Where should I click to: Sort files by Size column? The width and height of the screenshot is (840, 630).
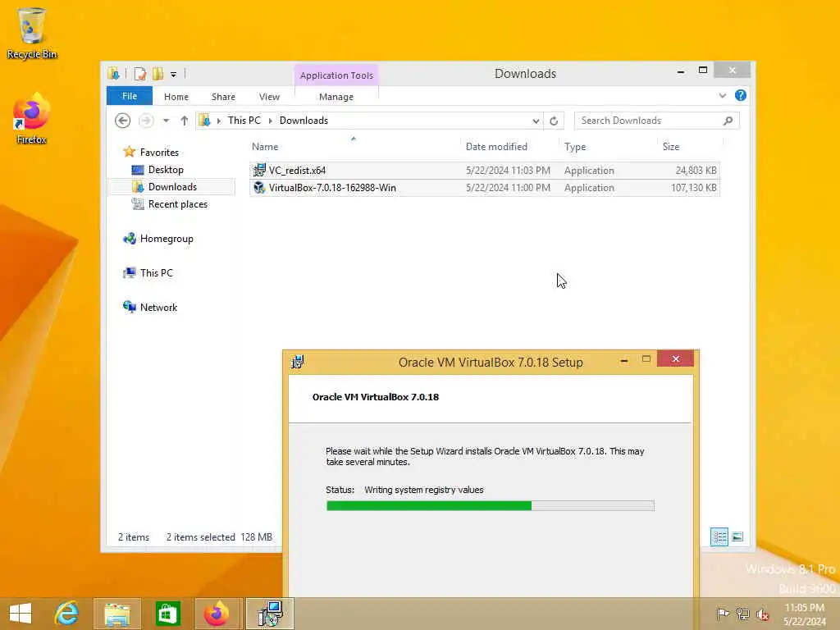pos(671,147)
